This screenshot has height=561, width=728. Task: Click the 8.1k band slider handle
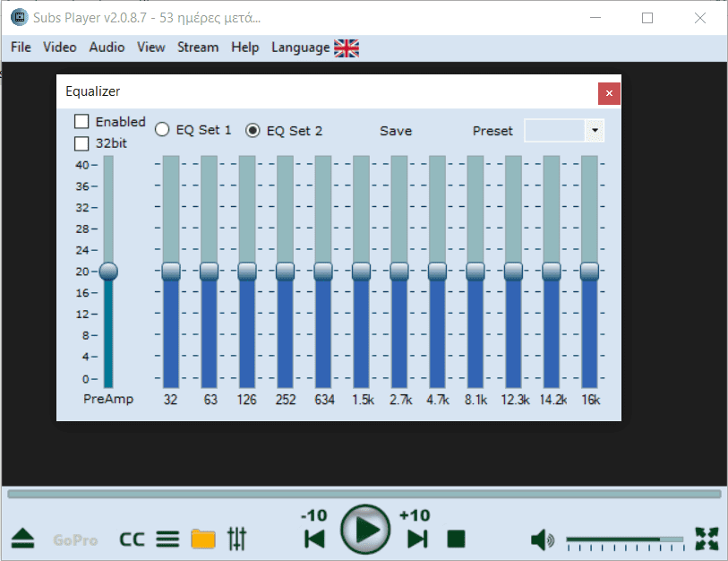[475, 271]
